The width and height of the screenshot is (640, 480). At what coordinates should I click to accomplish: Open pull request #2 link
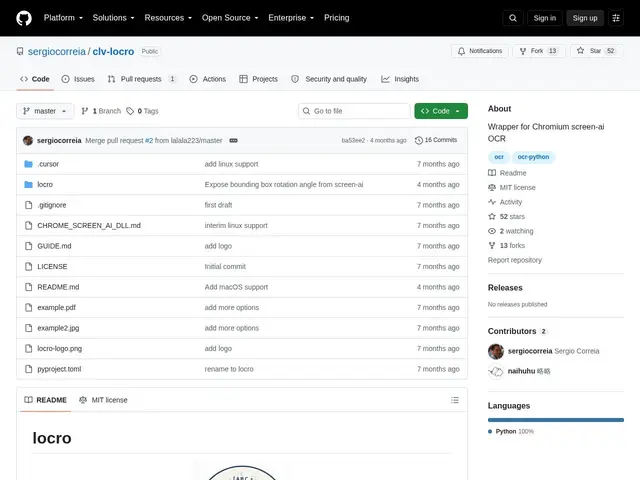149,140
